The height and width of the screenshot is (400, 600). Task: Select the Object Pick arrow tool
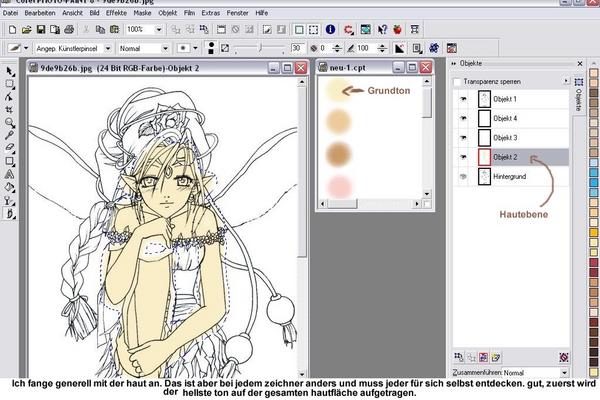pos(10,71)
